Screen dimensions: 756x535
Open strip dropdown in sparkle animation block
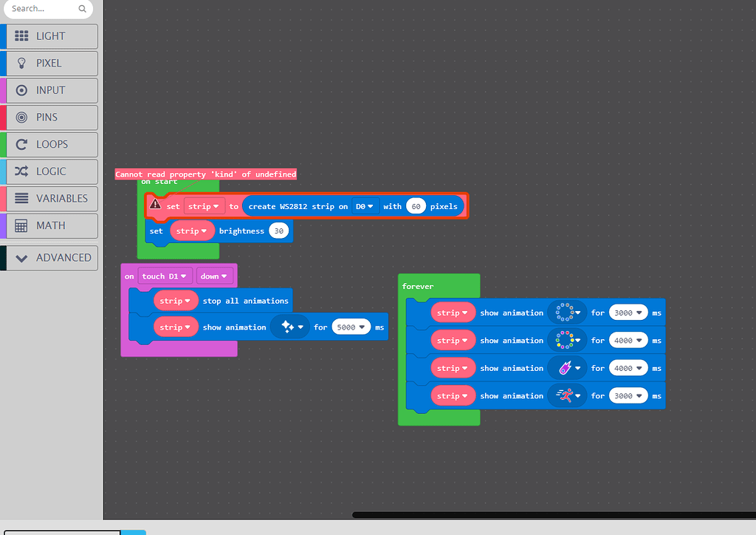(176, 327)
